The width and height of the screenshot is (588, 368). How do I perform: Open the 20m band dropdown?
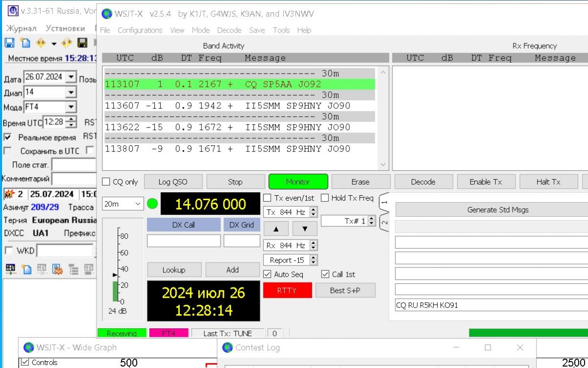coord(122,204)
